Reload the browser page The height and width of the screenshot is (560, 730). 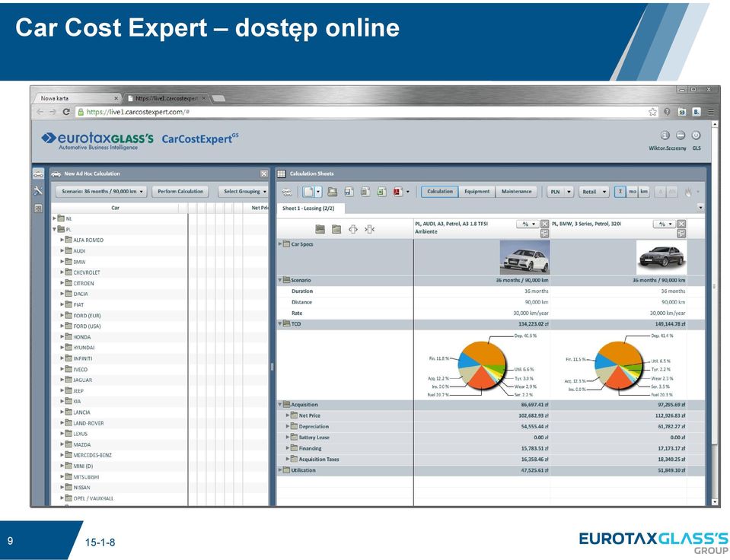click(x=66, y=112)
